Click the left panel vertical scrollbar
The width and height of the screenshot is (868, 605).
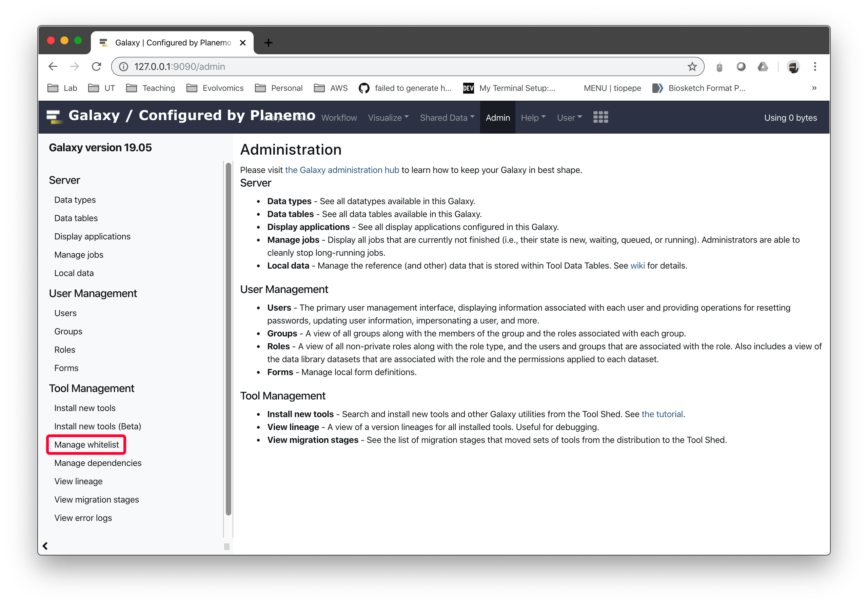coord(228,338)
